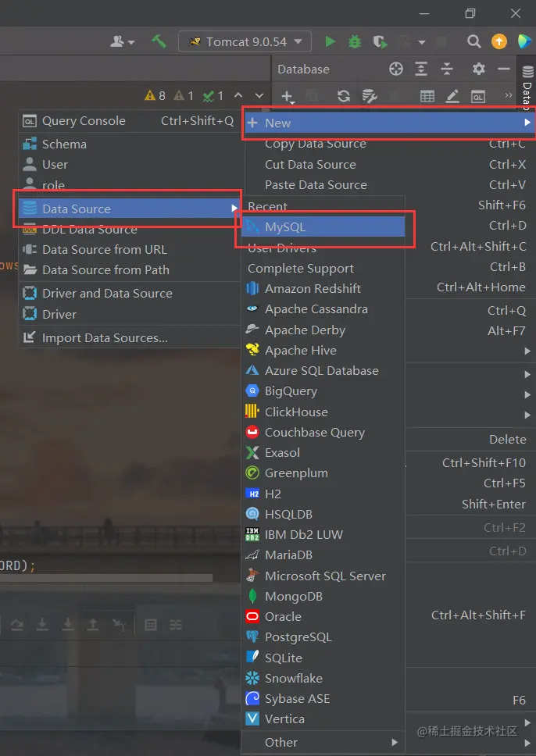Viewport: 536px width, 756px height.
Task: Click the table editor grid icon
Action: 427,96
